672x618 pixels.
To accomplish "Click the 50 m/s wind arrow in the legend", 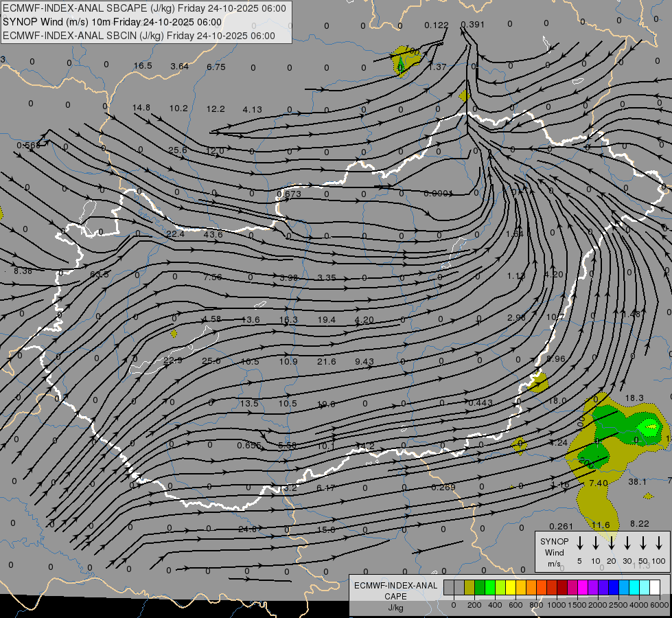I will click(643, 543).
